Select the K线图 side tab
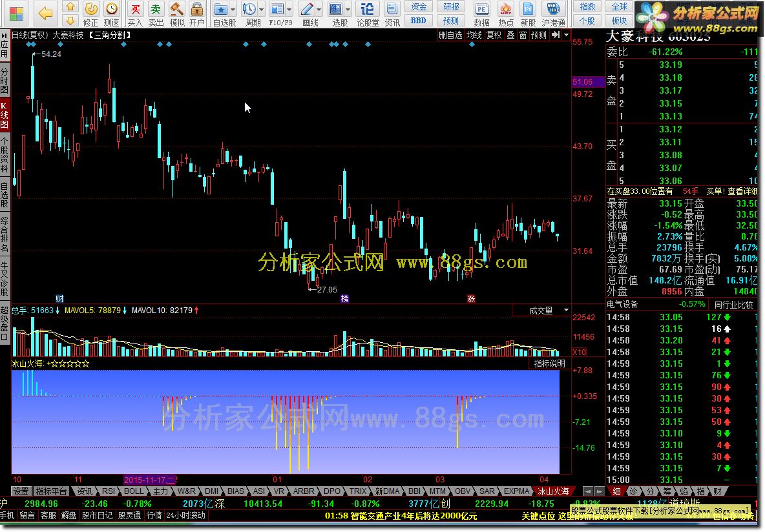Viewport: 765px width, 532px height. 5,115
